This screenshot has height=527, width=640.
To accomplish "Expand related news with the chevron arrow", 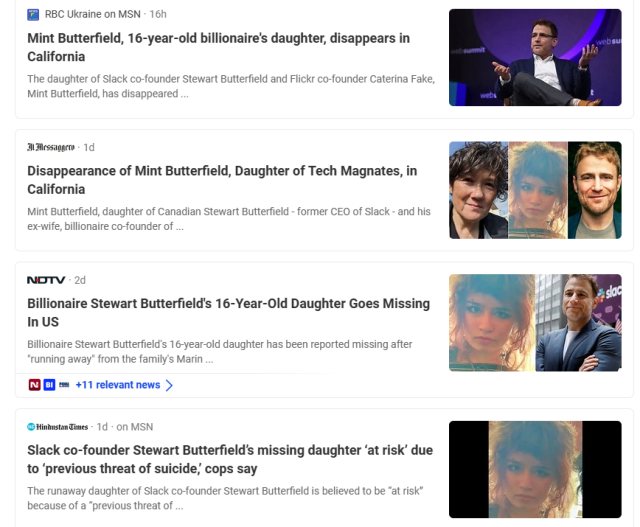I will (x=169, y=385).
